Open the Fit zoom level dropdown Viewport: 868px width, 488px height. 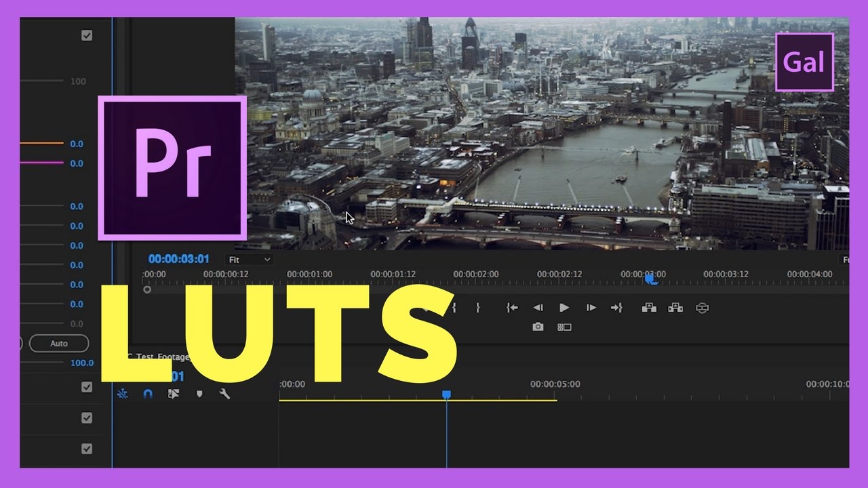point(249,260)
